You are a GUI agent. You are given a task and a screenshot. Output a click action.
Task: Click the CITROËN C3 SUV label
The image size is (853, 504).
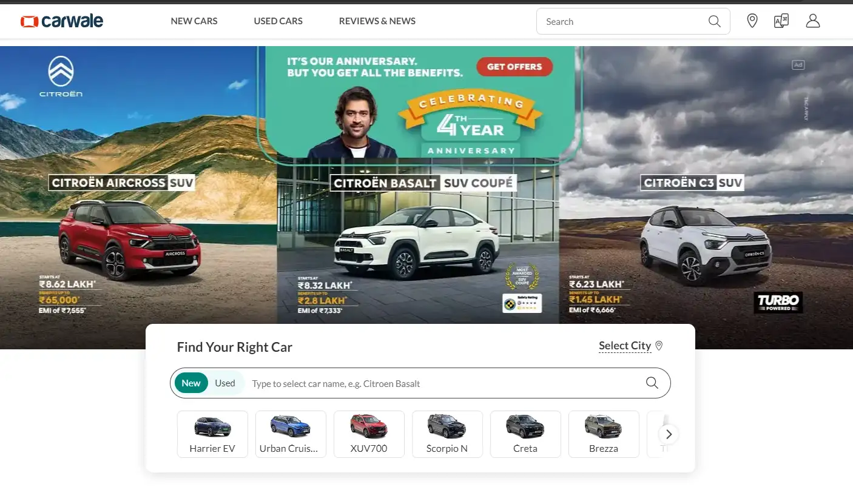point(693,183)
